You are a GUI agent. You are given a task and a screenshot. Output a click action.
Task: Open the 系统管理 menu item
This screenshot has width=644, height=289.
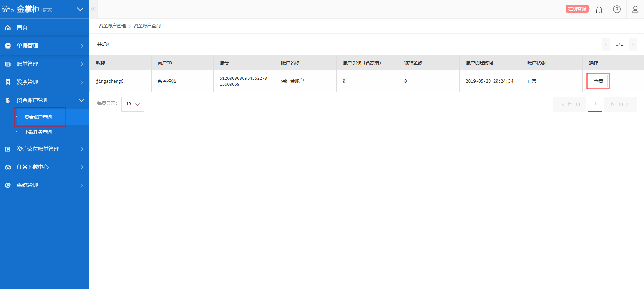click(x=45, y=185)
